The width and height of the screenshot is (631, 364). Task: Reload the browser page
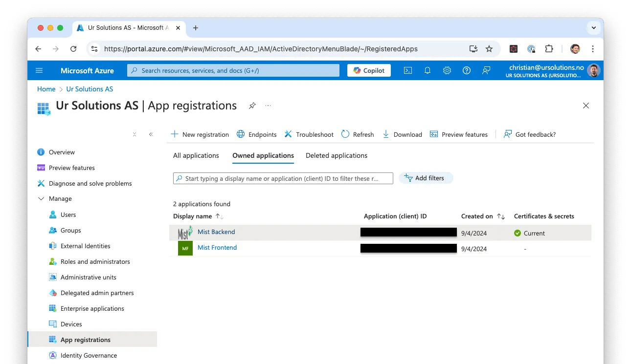pos(73,49)
